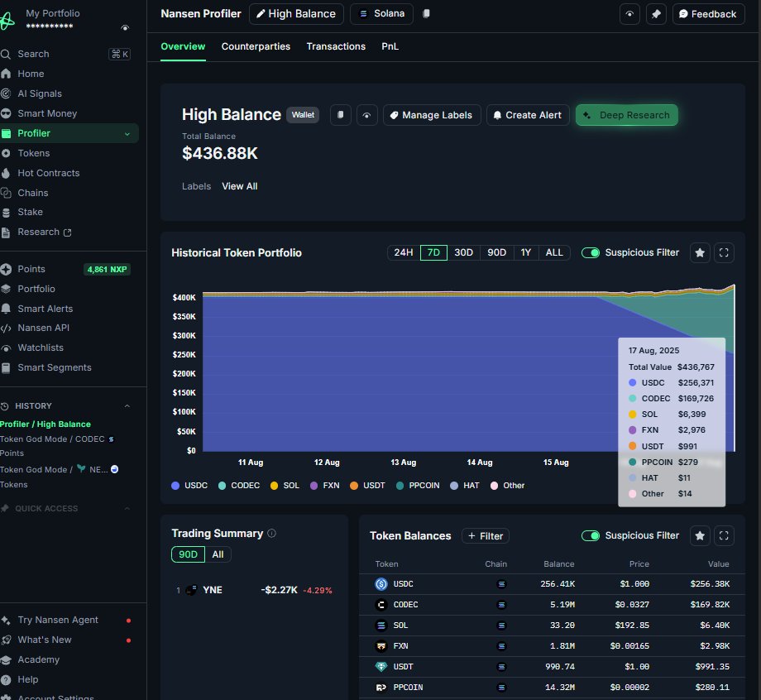Start Deep Research
The height and width of the screenshot is (700, 761).
[626, 115]
